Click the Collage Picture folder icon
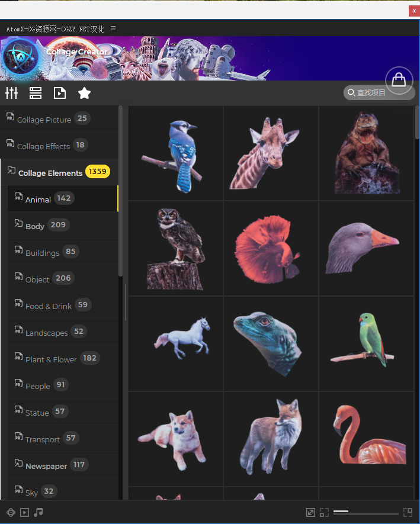This screenshot has width=420, height=524. [10, 117]
